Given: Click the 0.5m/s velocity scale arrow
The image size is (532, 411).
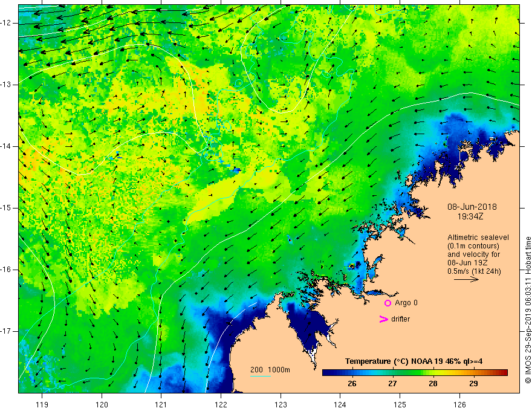Looking at the screenshot, I should coord(466,279).
